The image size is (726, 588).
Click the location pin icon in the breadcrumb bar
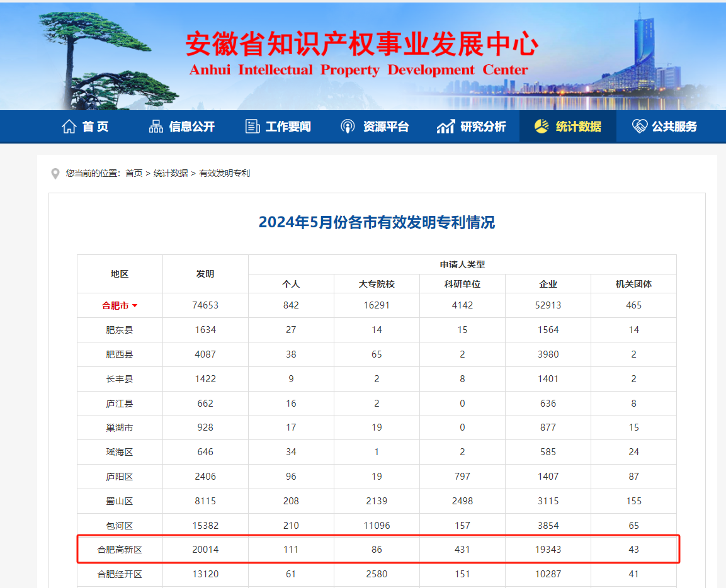point(55,174)
